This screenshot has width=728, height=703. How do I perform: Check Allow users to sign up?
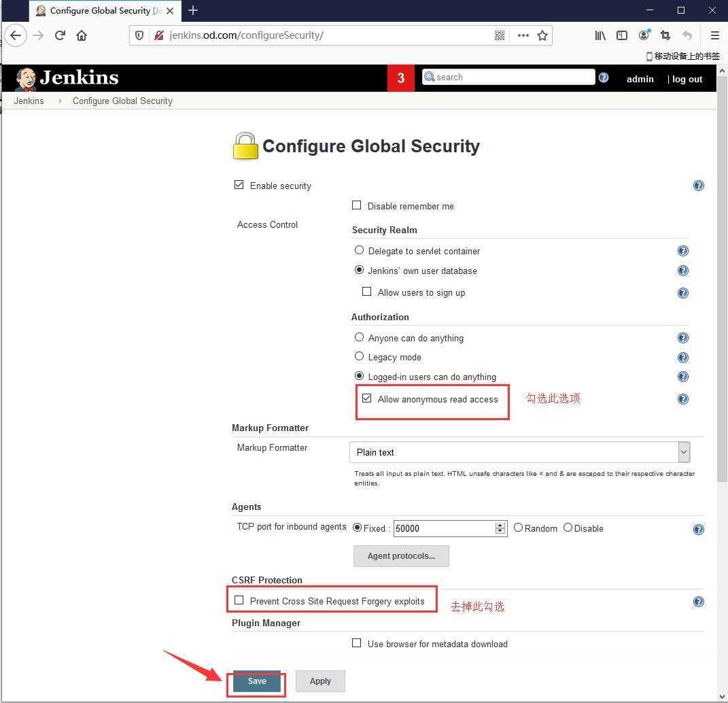[x=367, y=292]
